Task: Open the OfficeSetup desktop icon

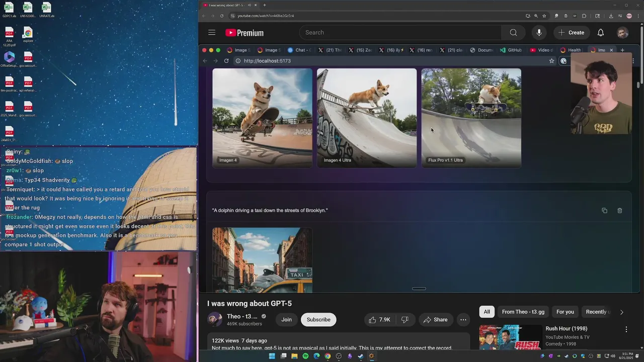Action: pos(9,59)
